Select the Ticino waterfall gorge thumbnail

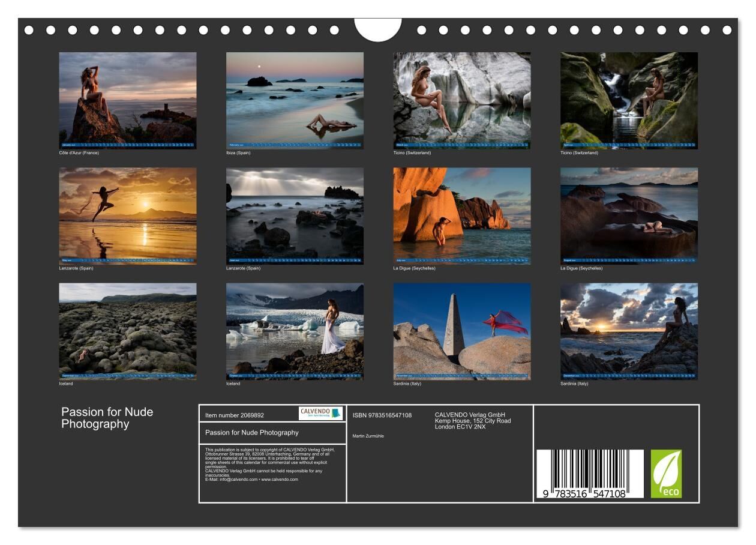[629, 100]
